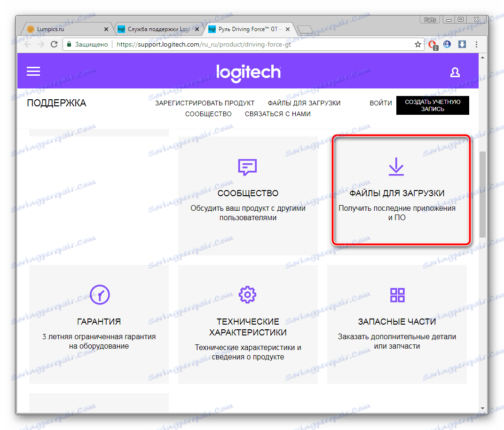Click text '3 летняя ограниченная гарантия на оборудование'
The image size is (504, 430).
99,341
